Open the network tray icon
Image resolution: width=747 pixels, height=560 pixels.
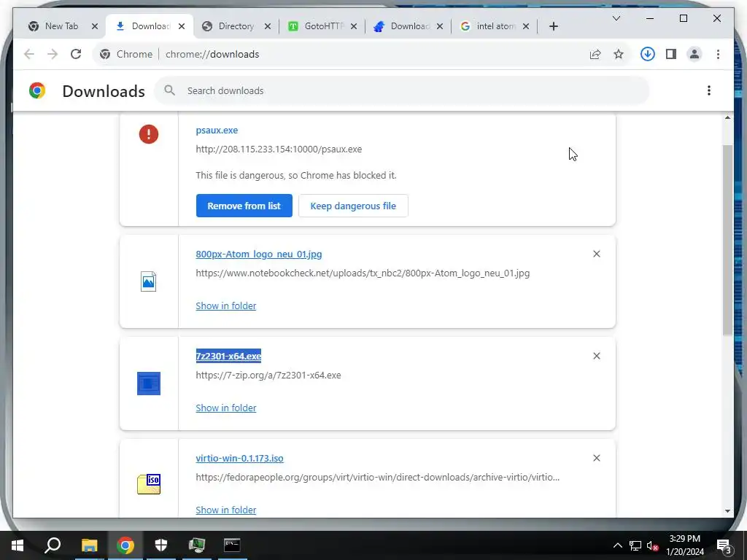click(x=635, y=545)
